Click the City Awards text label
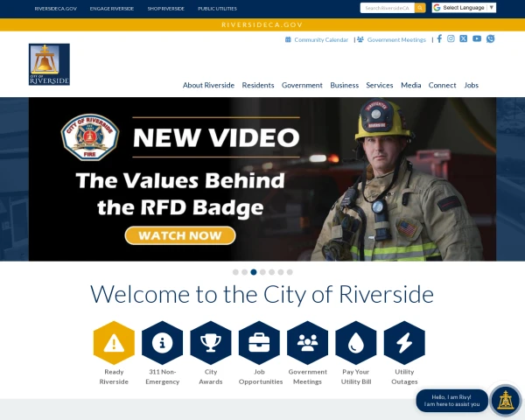The image size is (525, 420). [x=211, y=377]
